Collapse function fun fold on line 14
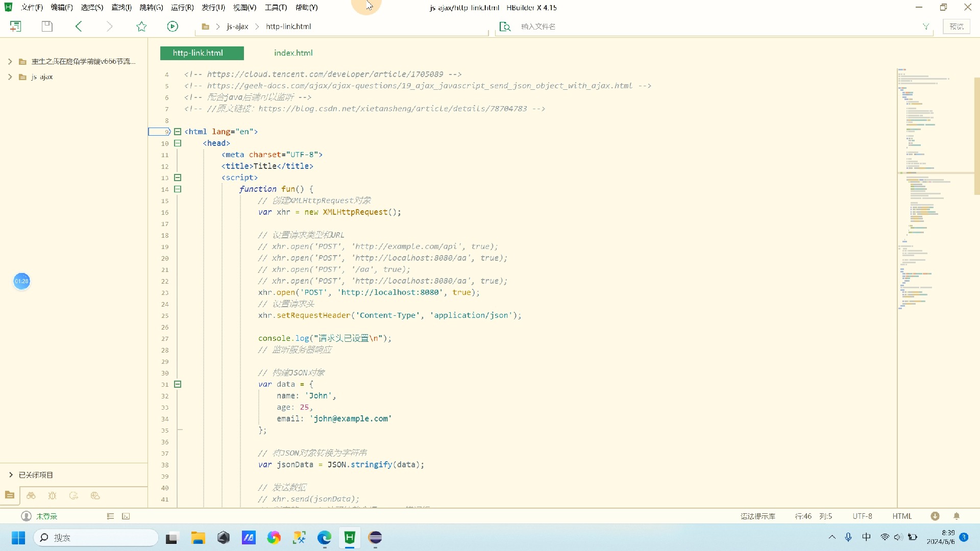 coord(178,189)
